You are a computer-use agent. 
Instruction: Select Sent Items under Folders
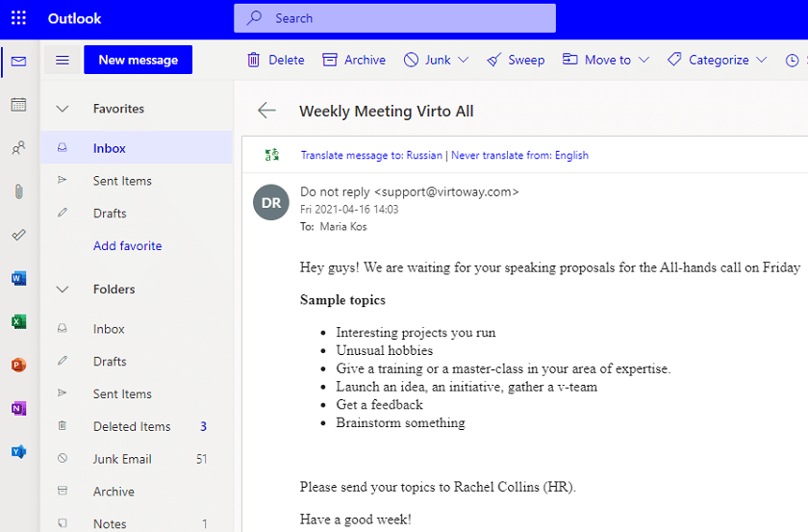click(x=137, y=393)
